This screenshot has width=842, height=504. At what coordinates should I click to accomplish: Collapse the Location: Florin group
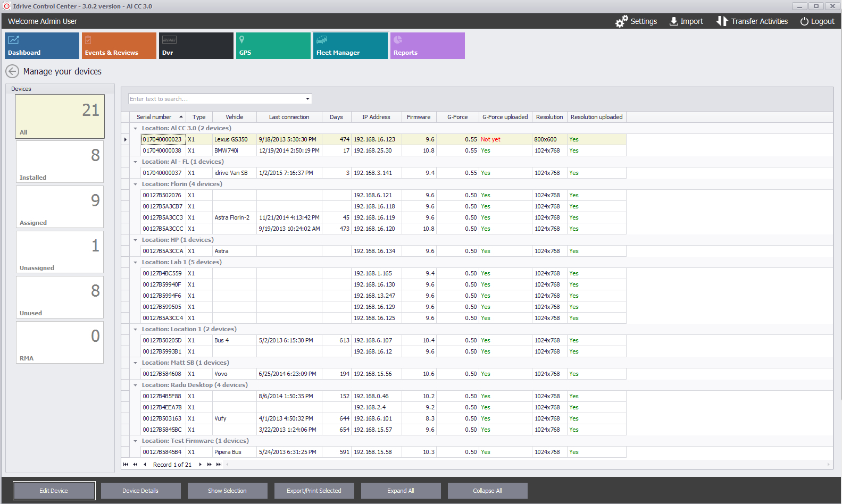136,184
